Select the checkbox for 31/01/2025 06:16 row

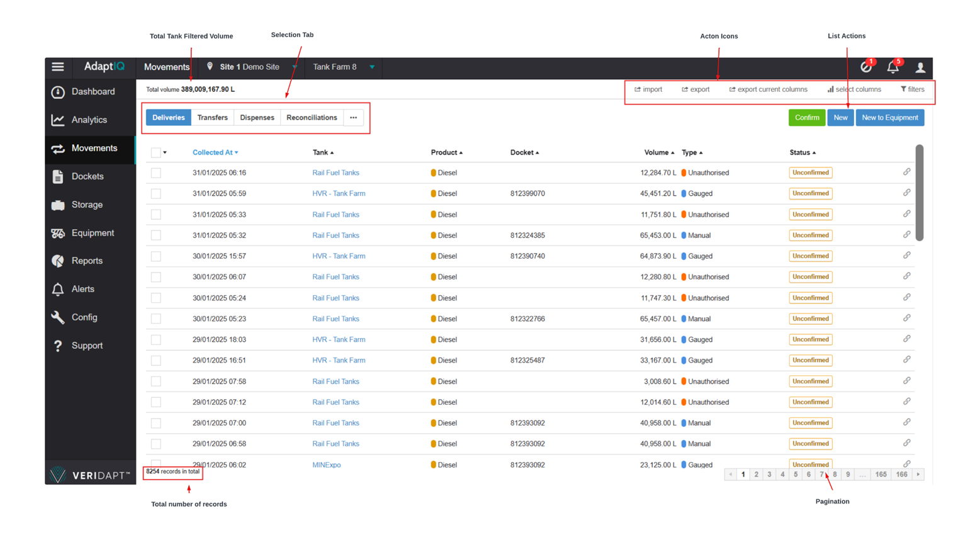coord(156,173)
